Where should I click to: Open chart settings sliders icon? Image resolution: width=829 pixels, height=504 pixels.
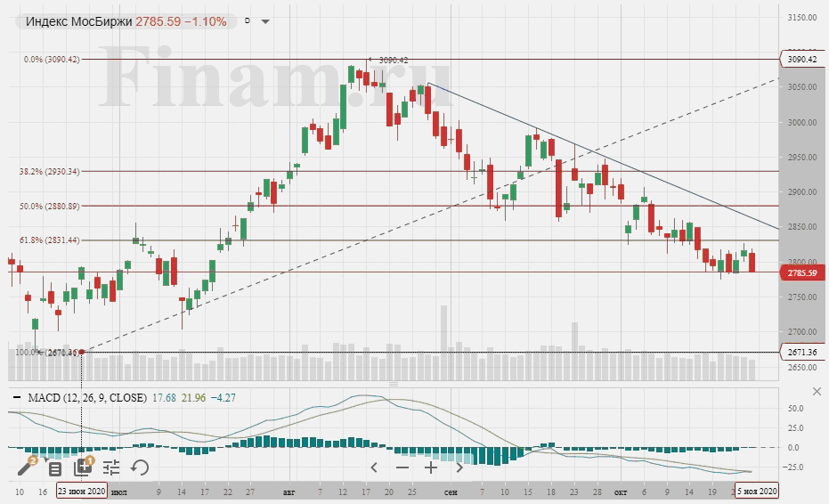point(111,467)
